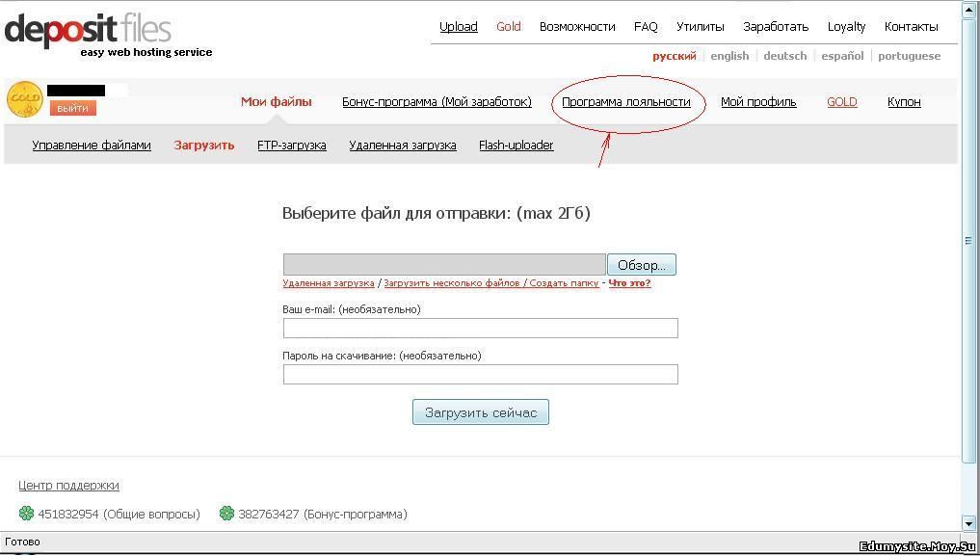
Task: Open the Flash-uploader subtab
Action: (x=516, y=146)
